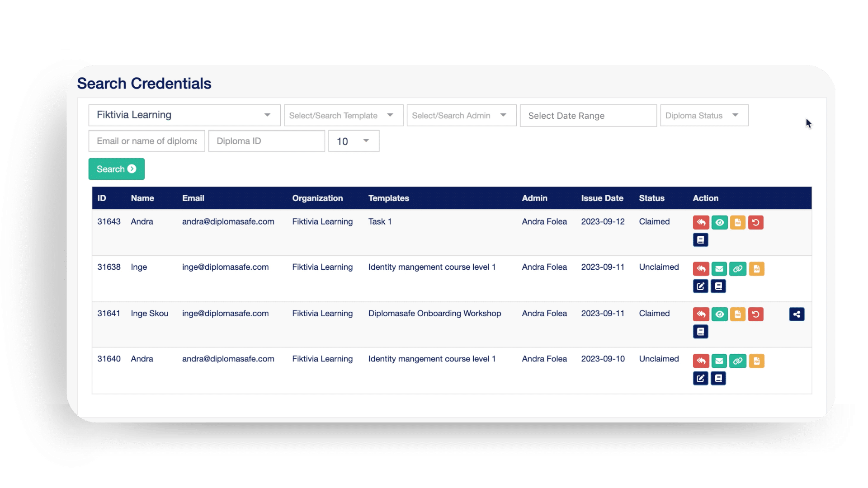The height and width of the screenshot is (488, 868).
Task: Copy the claim link for credential 31638
Action: coord(738,268)
